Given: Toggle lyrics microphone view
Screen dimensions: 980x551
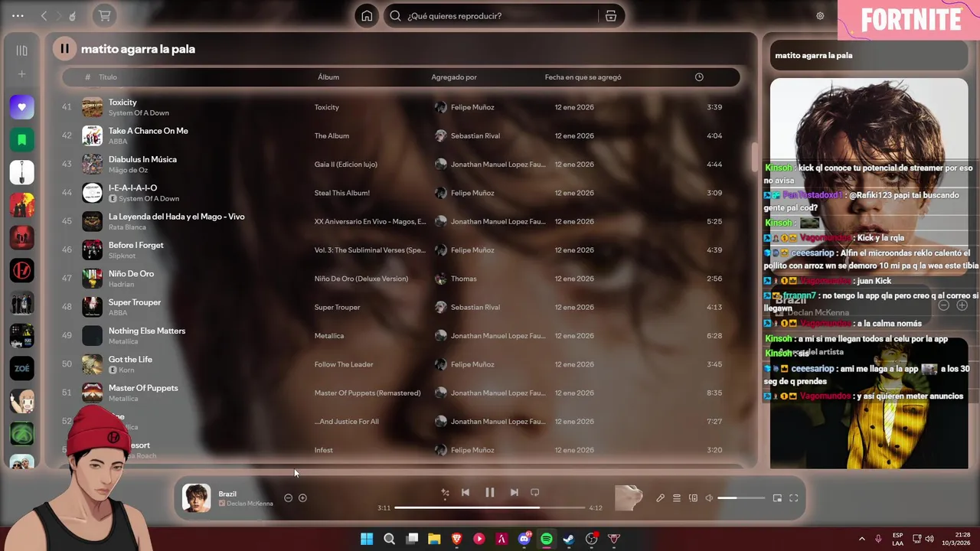Looking at the screenshot, I should [x=660, y=498].
